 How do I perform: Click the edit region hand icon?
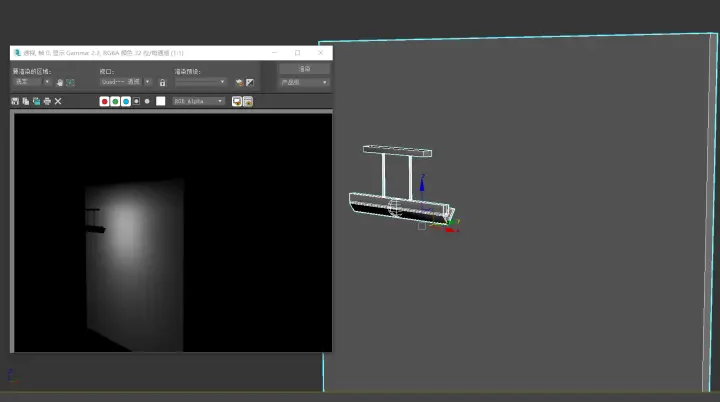click(60, 82)
